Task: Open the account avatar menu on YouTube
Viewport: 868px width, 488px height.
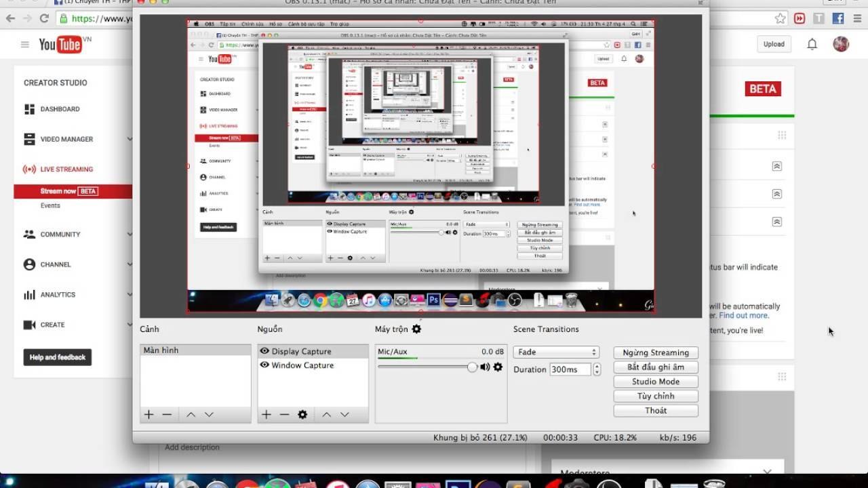Action: tap(841, 44)
